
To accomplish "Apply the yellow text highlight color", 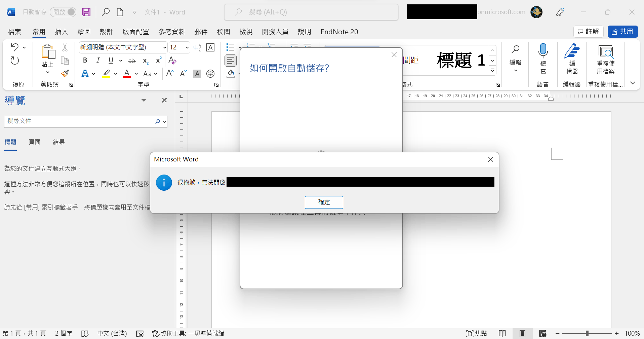I will (106, 74).
